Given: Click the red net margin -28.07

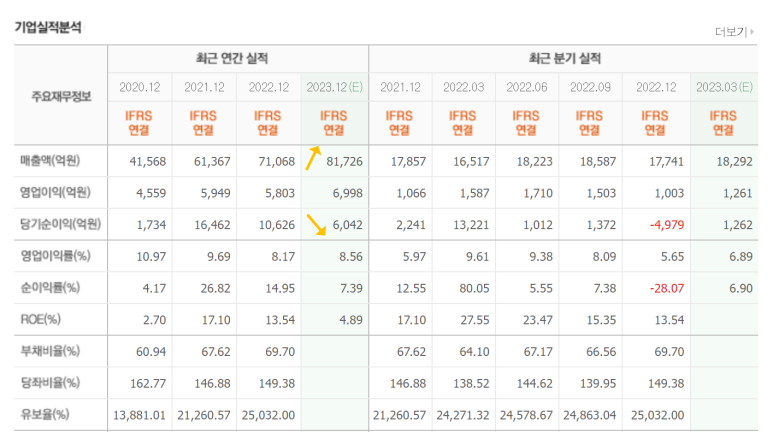Looking at the screenshot, I should click(x=667, y=288).
